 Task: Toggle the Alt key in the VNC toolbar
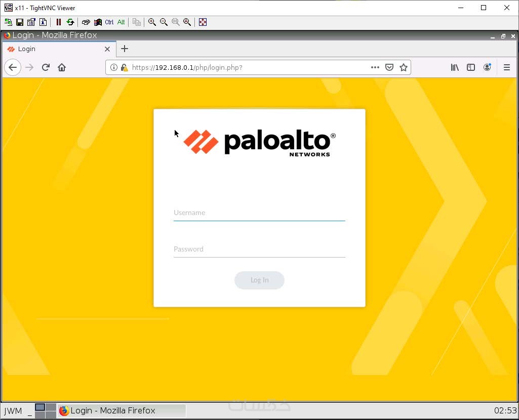click(121, 22)
